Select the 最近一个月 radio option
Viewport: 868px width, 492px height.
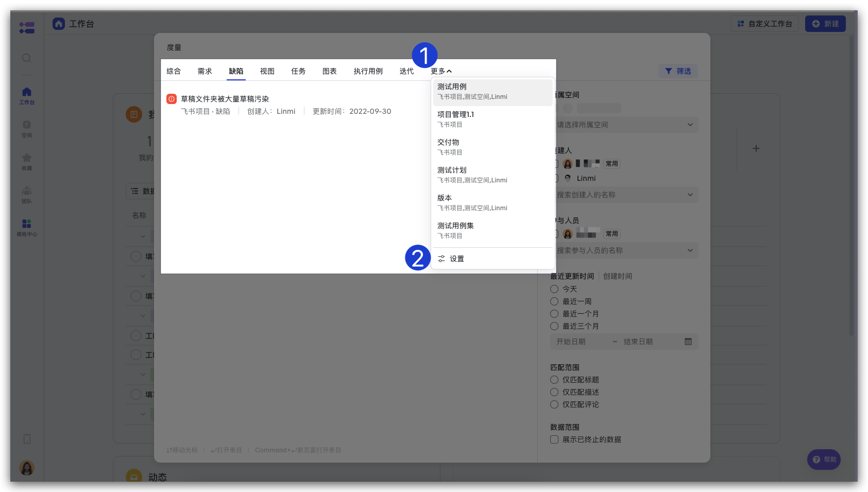pyautogui.click(x=554, y=314)
